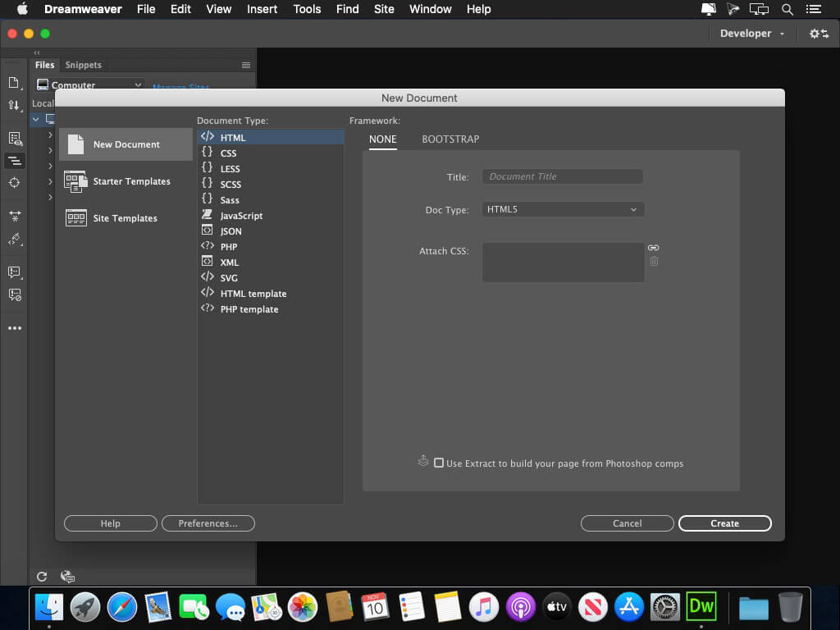Image resolution: width=840 pixels, height=630 pixels.
Task: Open the Developer workspace dropdown
Action: tap(751, 34)
